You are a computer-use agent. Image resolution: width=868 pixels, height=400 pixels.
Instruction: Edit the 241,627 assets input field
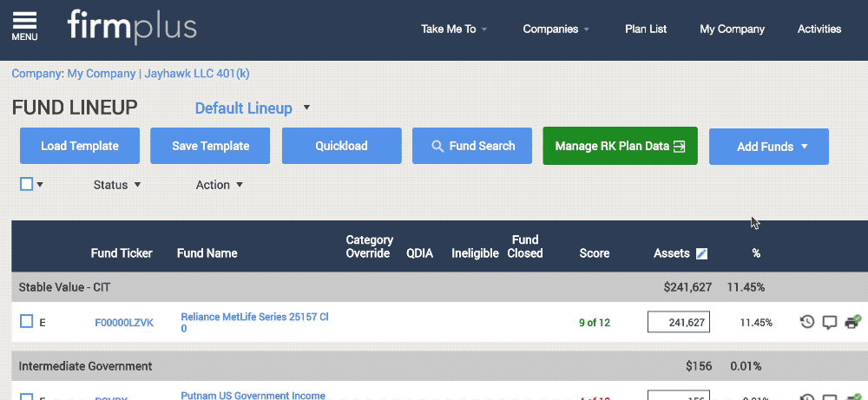(679, 322)
